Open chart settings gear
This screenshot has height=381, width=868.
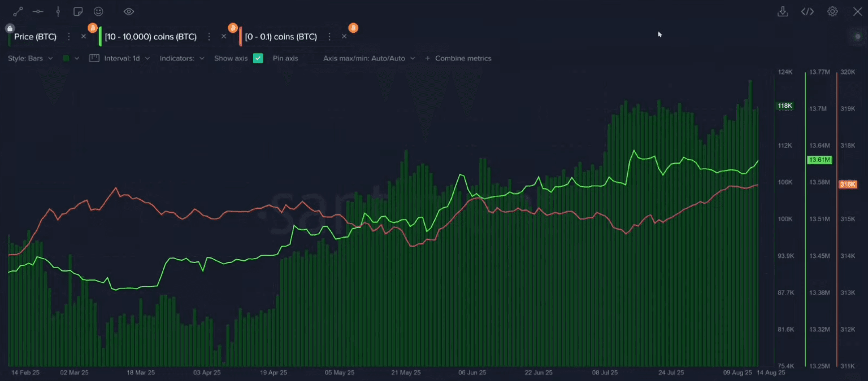[832, 11]
